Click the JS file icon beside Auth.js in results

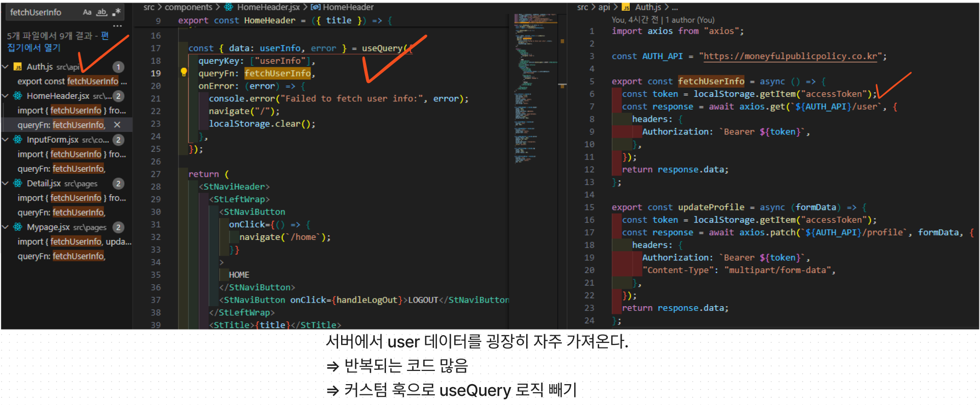click(x=17, y=67)
